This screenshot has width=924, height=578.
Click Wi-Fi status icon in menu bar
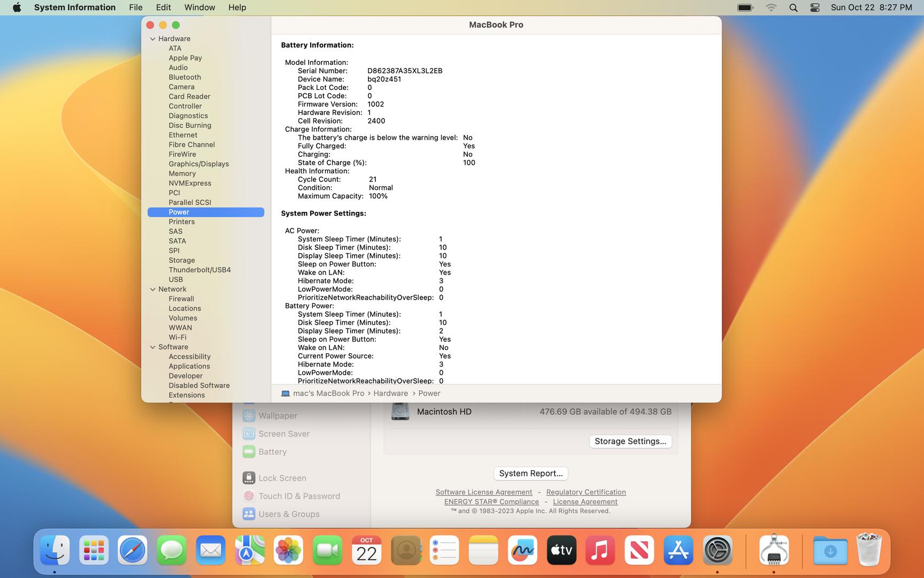click(x=771, y=7)
